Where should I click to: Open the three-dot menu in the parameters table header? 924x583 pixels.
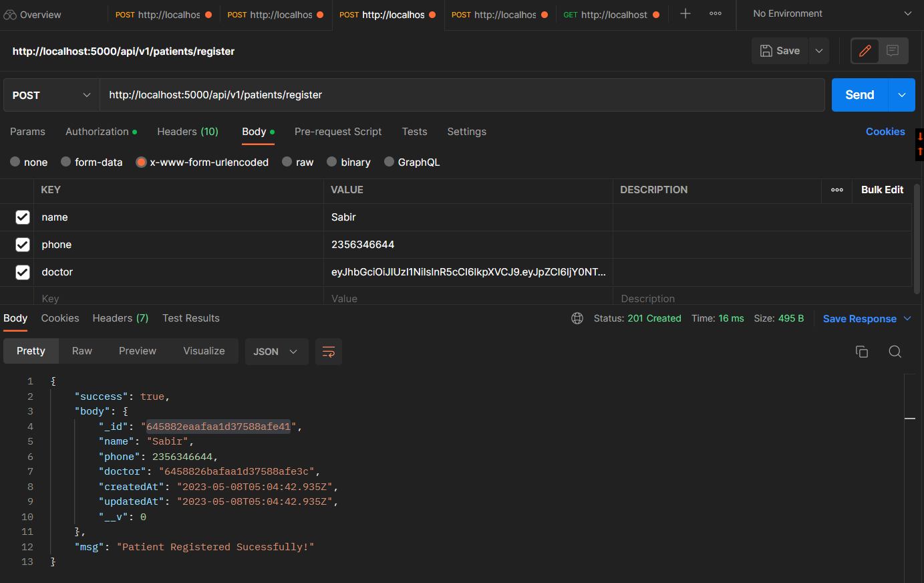pos(836,191)
